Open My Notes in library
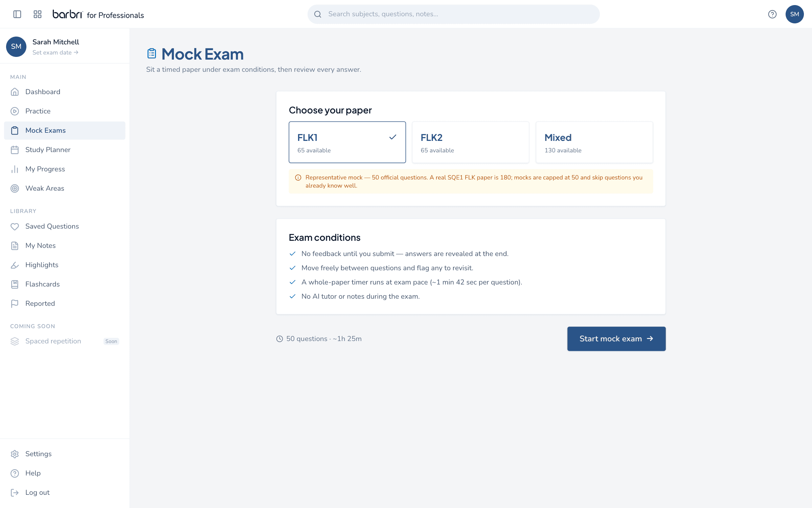Screen dimensions: 812x508 pyautogui.click(x=65, y=246)
